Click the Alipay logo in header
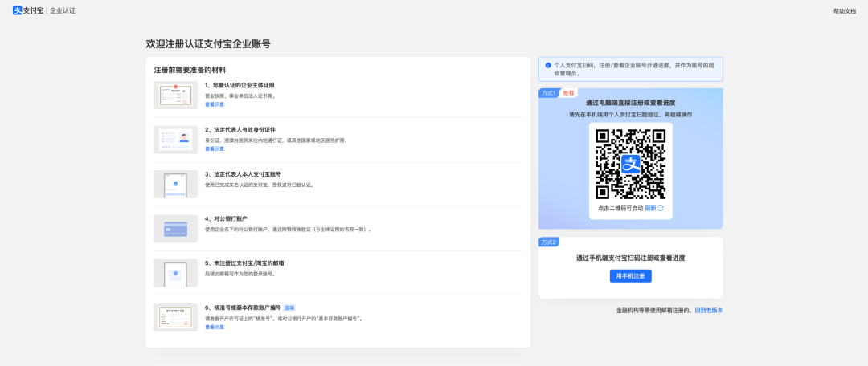868x366 pixels. click(x=28, y=10)
